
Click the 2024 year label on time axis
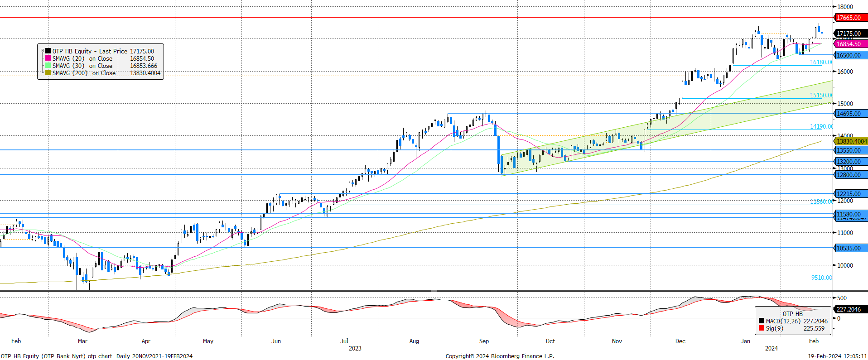(x=772, y=348)
